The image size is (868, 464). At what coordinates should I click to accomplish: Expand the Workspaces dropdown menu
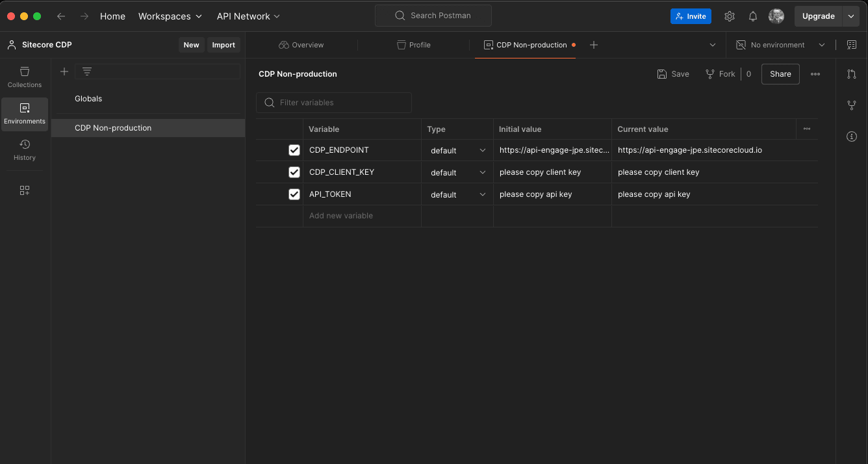coord(170,16)
